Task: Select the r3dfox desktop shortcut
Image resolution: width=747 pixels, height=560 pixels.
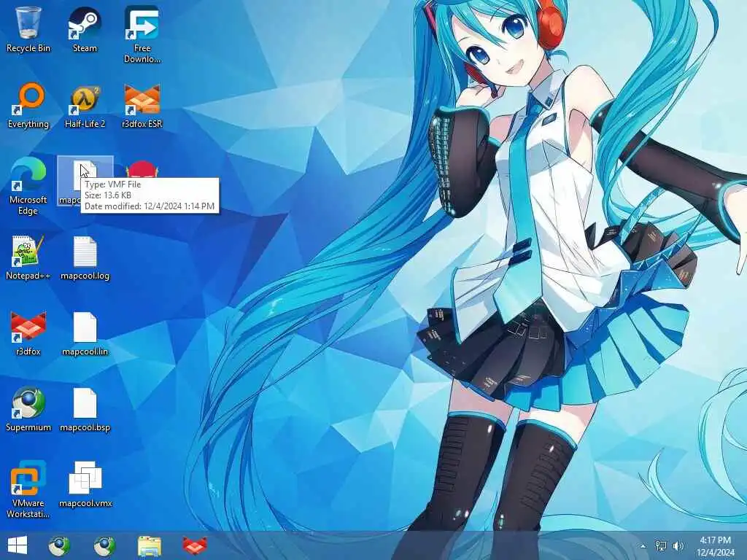Action: (x=28, y=333)
